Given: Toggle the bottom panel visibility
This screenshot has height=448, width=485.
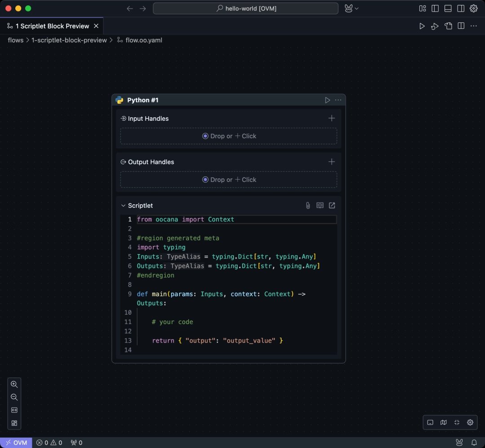Looking at the screenshot, I should click(x=448, y=8).
